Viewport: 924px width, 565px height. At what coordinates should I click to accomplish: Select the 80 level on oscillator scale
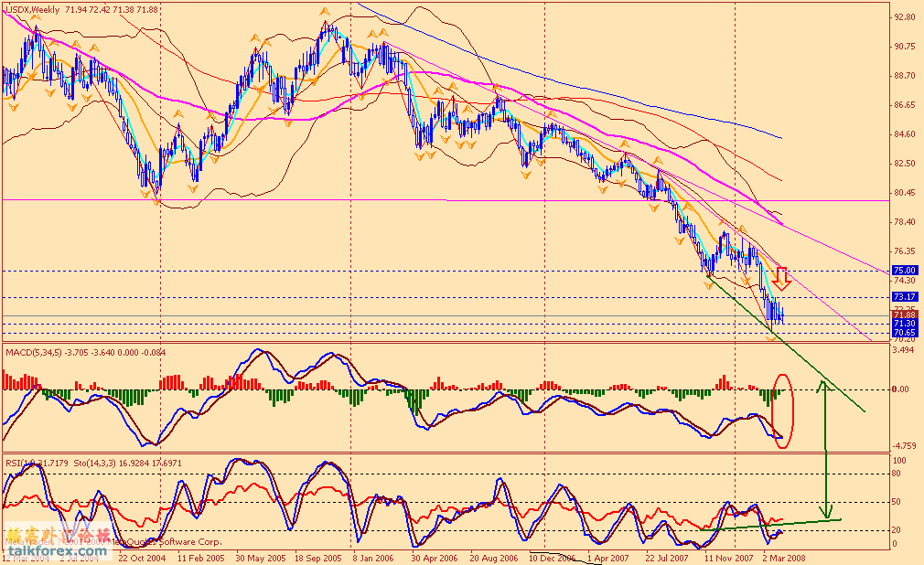tap(897, 474)
